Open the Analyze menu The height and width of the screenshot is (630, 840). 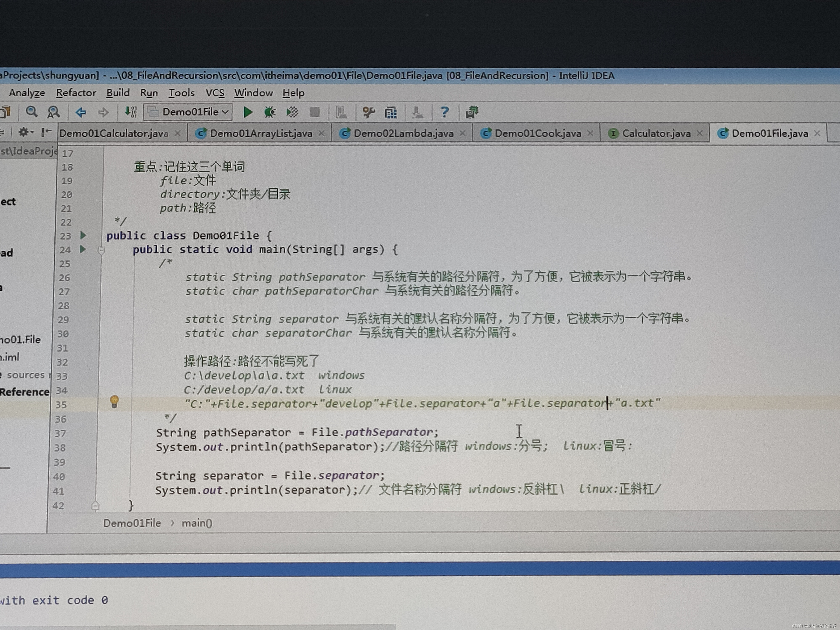(x=27, y=93)
